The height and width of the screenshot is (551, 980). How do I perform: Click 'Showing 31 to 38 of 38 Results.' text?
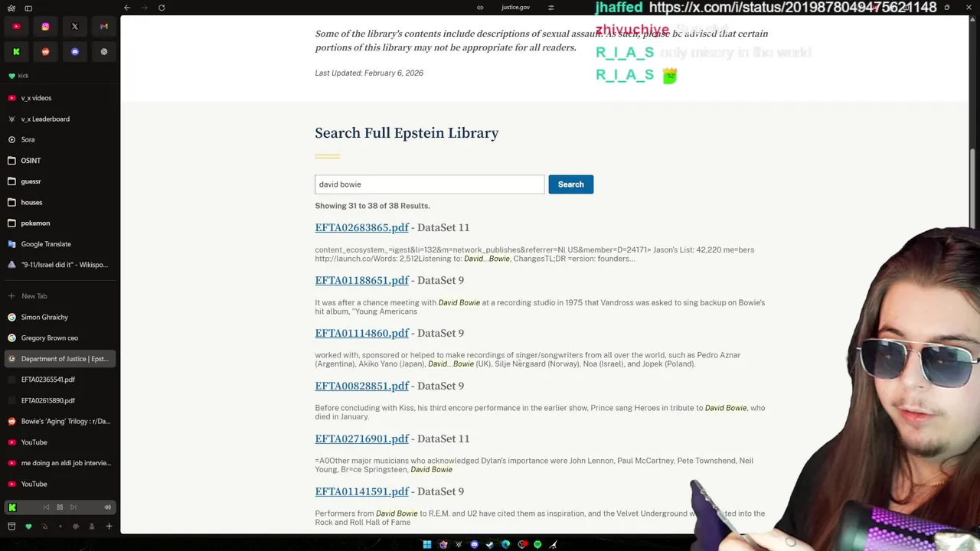(x=372, y=206)
